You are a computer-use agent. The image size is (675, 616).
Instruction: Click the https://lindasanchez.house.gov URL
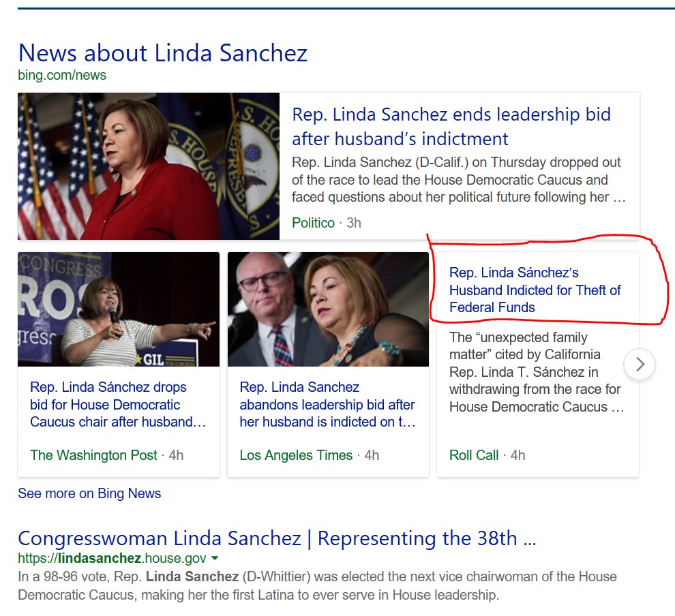[x=112, y=558]
